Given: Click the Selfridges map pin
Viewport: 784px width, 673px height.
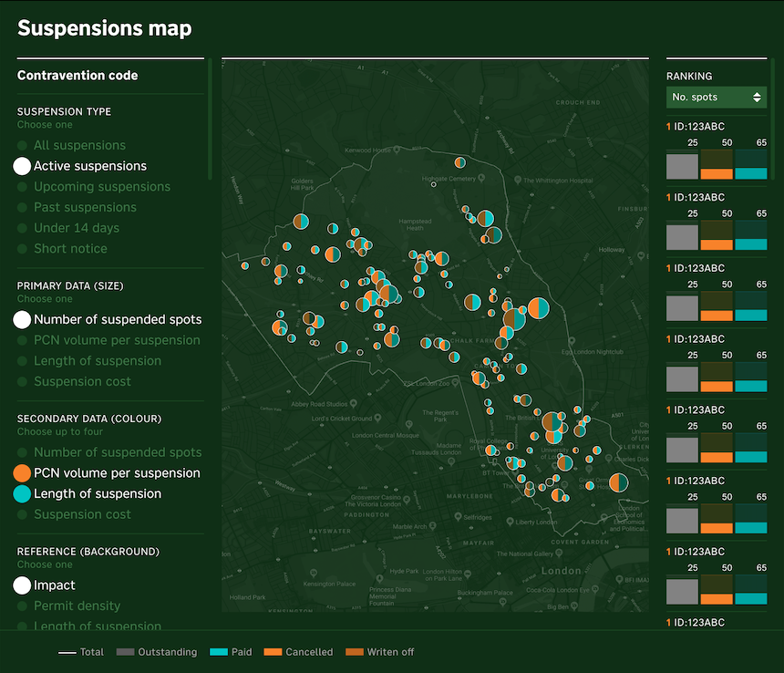Looking at the screenshot, I should click(x=458, y=516).
